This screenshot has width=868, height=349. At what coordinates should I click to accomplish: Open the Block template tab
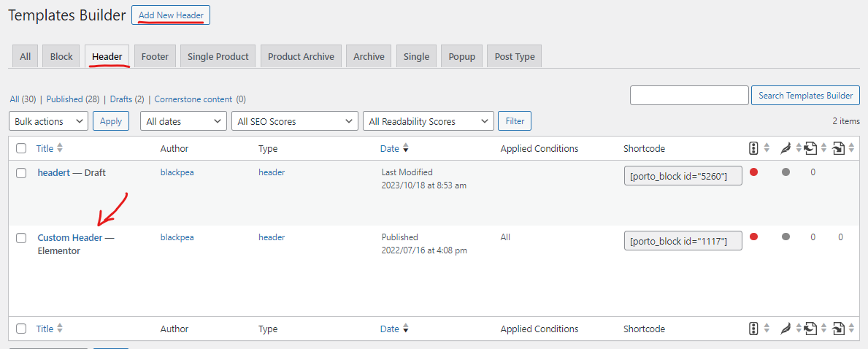[61, 56]
